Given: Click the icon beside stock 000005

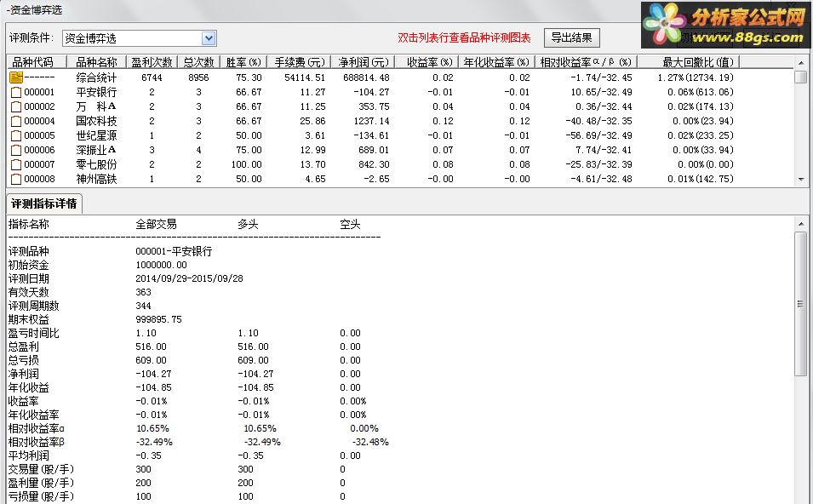Looking at the screenshot, I should [16, 136].
